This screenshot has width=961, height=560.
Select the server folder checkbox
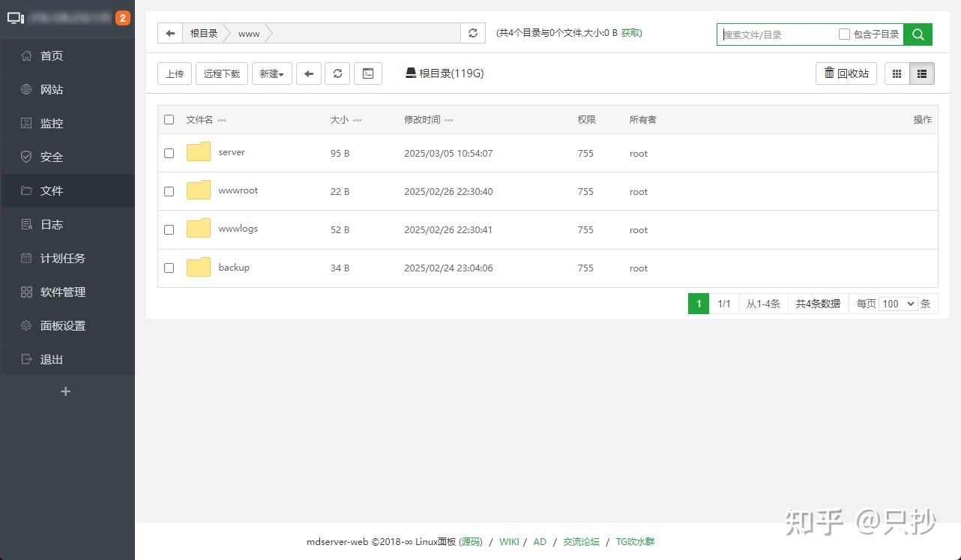[169, 153]
